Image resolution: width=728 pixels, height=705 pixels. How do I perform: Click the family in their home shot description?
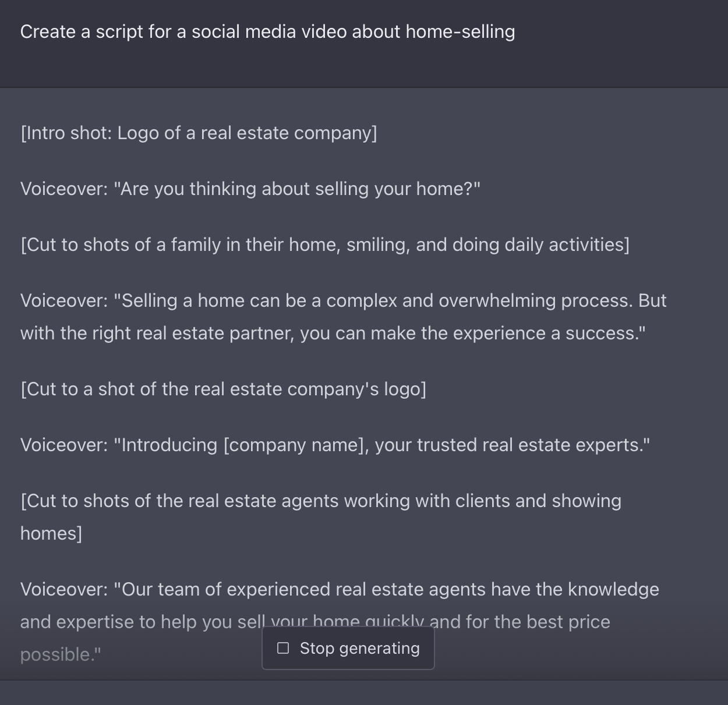(325, 245)
